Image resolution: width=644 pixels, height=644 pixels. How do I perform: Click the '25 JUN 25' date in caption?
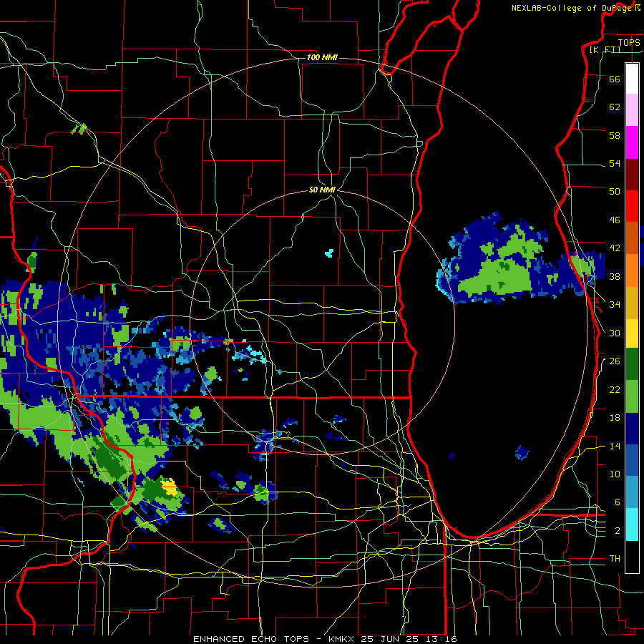[389, 639]
